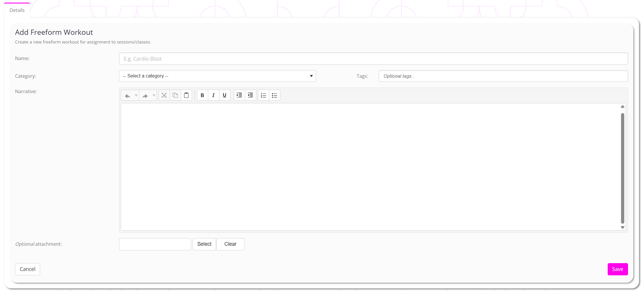644x291 pixels.
Task: Click the Redo arrow in Narrative toolbar
Action: 145,95
